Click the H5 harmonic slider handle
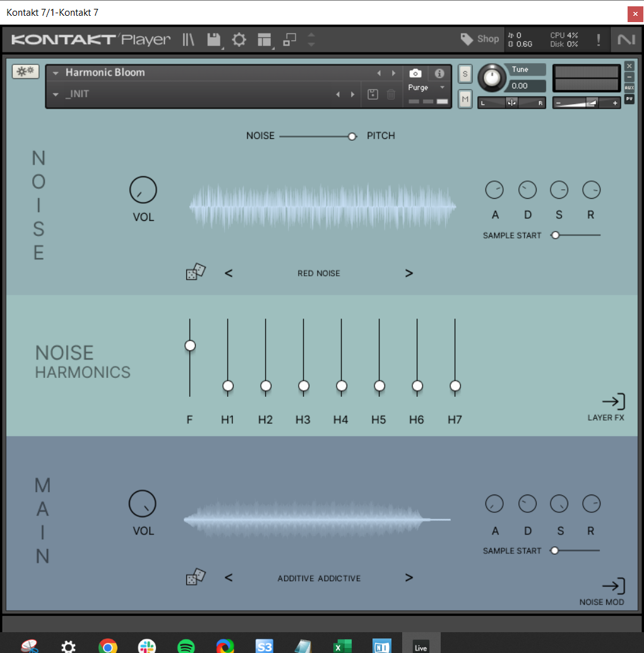Image resolution: width=644 pixels, height=653 pixels. [379, 386]
